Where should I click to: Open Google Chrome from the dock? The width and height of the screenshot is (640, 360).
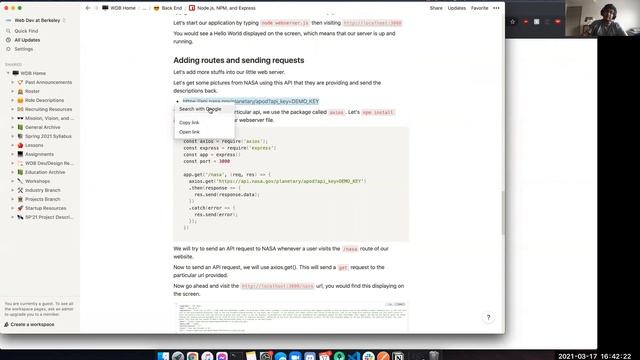(193, 356)
